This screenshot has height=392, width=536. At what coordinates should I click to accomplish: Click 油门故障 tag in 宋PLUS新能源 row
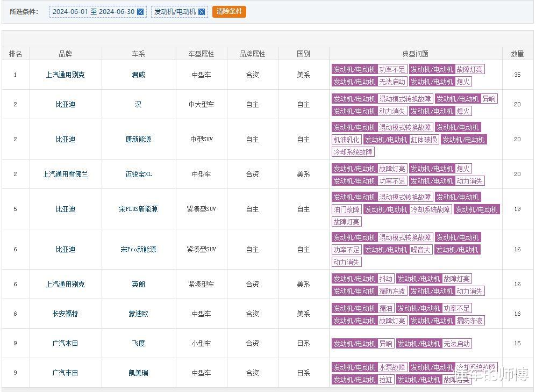tap(346, 209)
